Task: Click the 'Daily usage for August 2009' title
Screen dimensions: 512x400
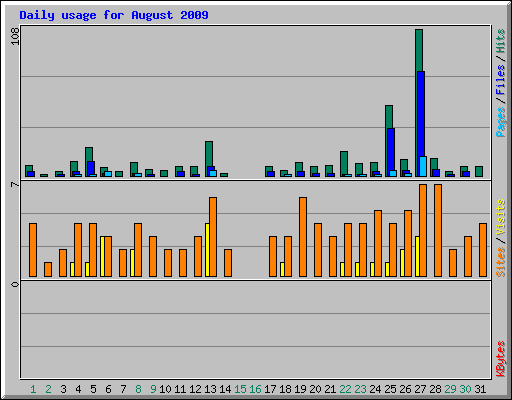Action: tap(114, 15)
